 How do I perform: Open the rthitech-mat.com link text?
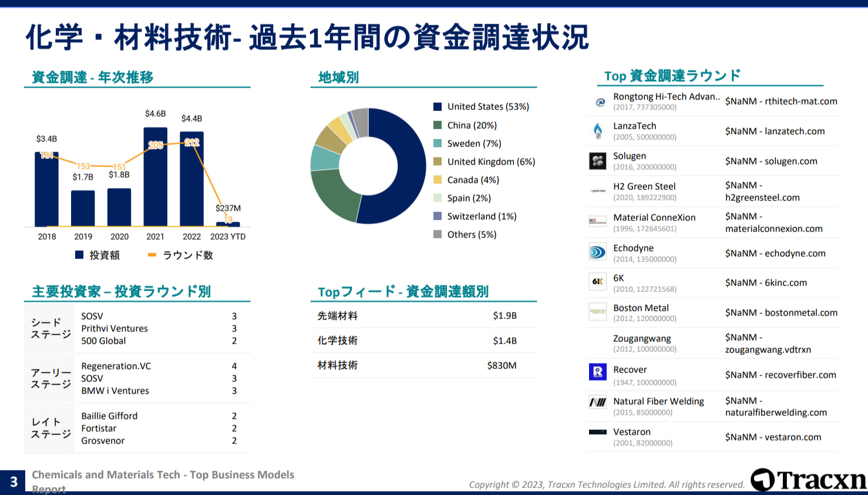pos(801,101)
